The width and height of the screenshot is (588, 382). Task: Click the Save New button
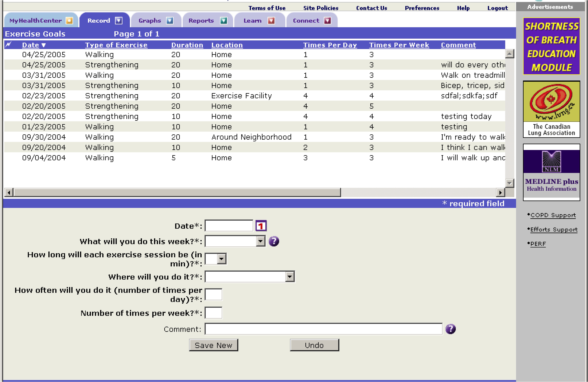pyautogui.click(x=214, y=345)
